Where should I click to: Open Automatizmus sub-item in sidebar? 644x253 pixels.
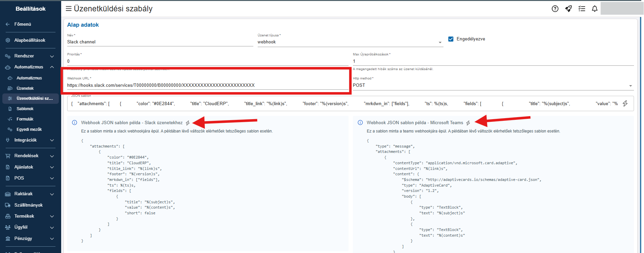tap(29, 78)
